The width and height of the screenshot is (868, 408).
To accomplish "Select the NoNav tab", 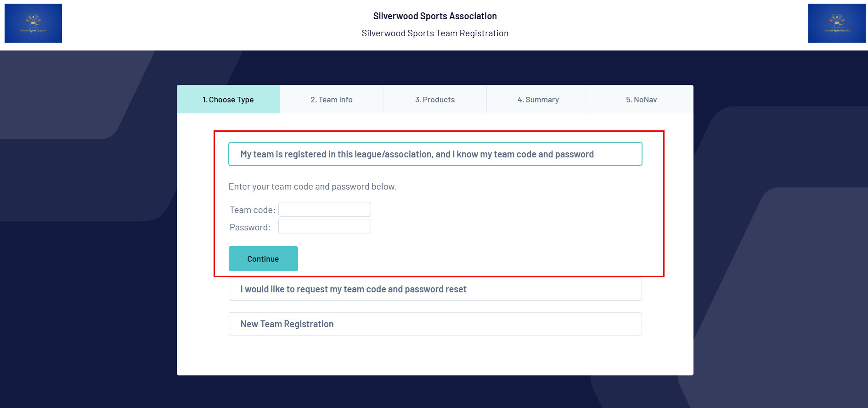I will (642, 99).
